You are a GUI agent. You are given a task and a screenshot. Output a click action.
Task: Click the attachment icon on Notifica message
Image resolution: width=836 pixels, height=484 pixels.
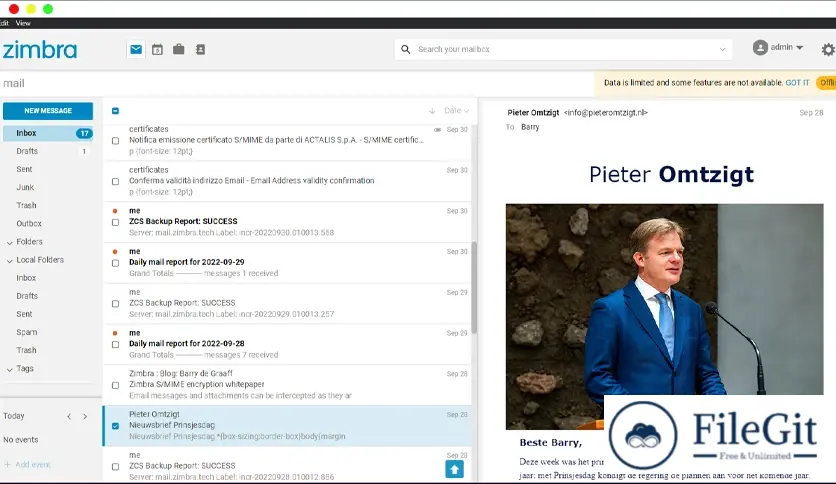[x=437, y=130]
